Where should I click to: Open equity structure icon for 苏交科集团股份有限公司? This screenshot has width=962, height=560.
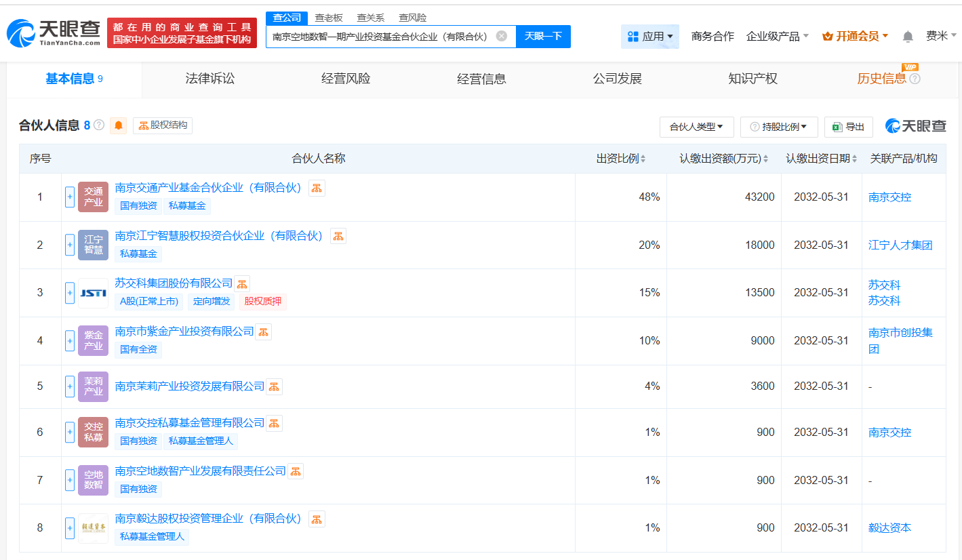[x=242, y=284]
